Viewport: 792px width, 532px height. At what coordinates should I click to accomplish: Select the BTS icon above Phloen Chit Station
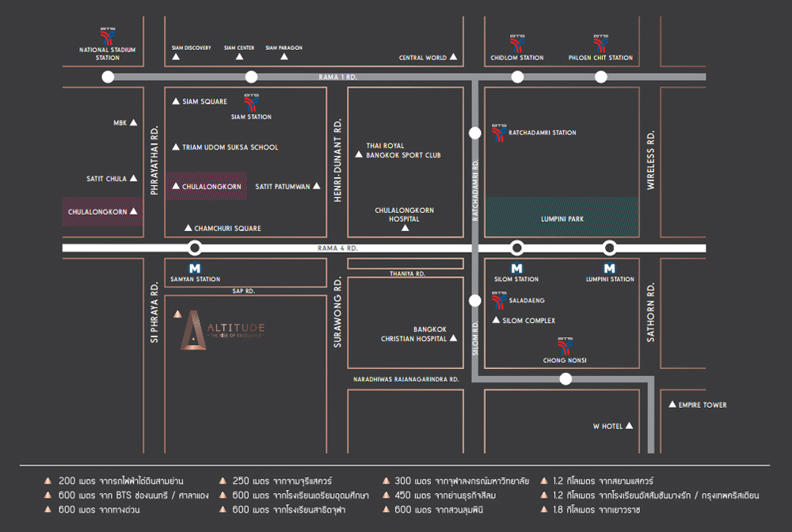600,43
